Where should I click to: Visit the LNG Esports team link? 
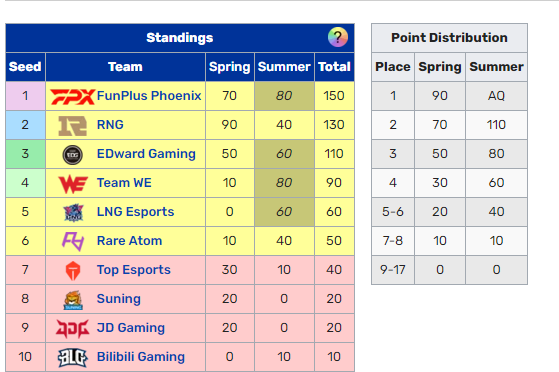(x=135, y=212)
